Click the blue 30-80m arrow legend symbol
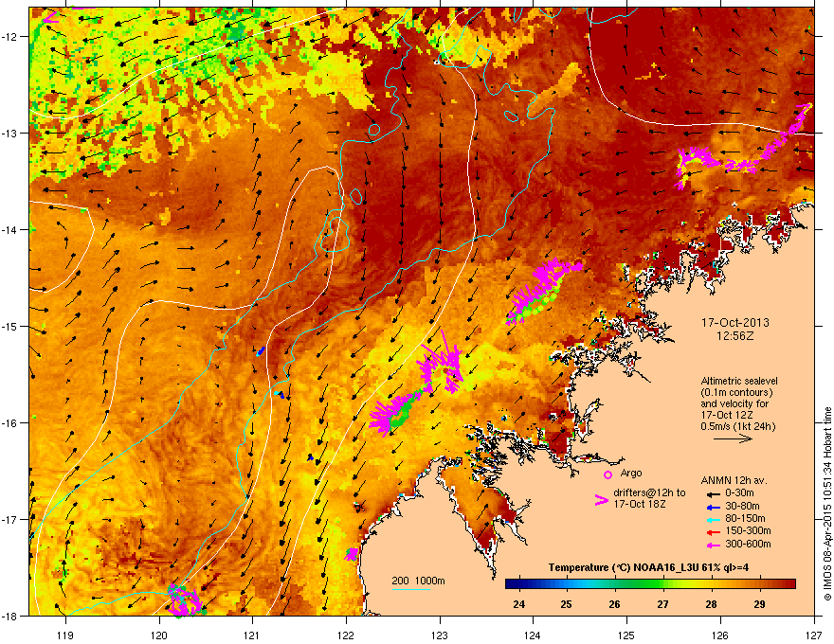This screenshot has width=834, height=644. (713, 507)
